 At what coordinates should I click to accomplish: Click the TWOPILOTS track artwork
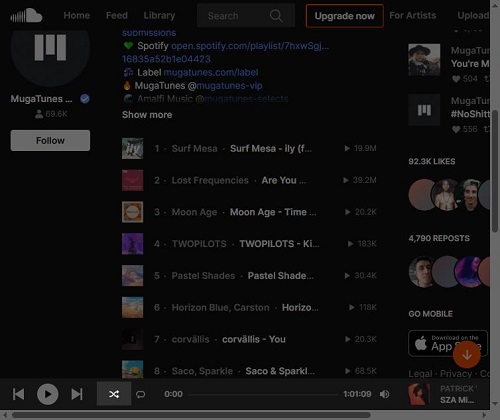point(133,244)
